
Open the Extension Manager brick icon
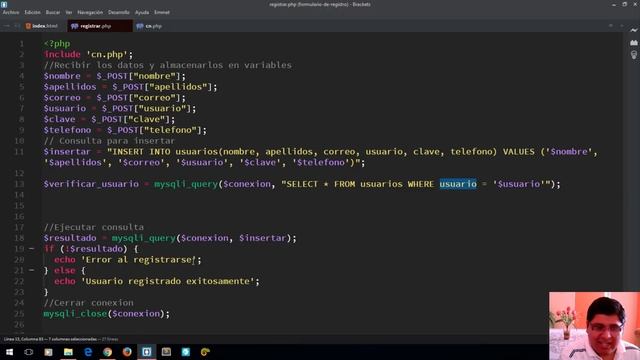coord(633,42)
